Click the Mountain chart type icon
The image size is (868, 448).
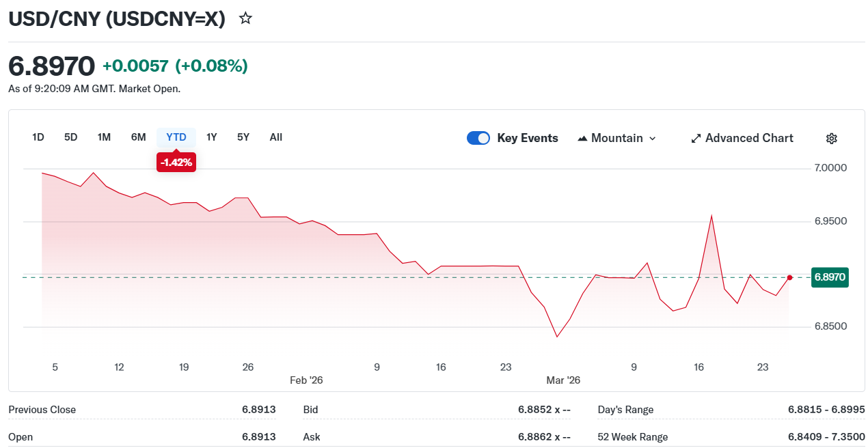(x=582, y=139)
